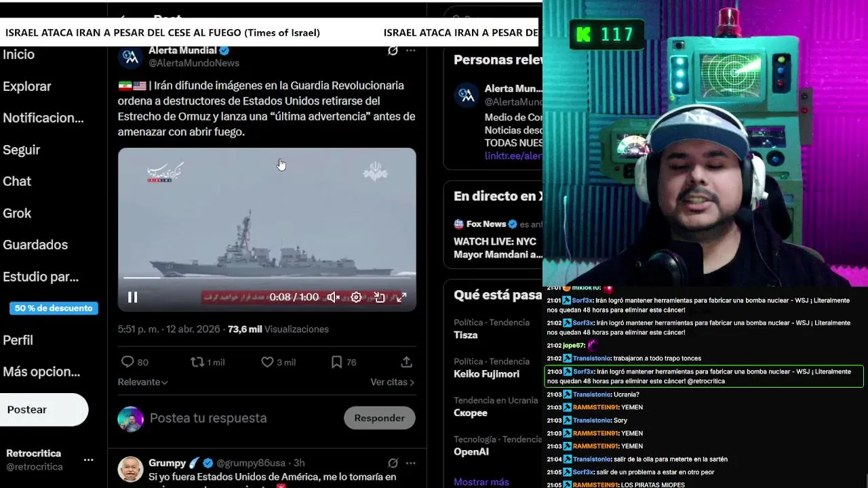868x488 pixels.
Task: Click the Responder button
Action: pos(379,418)
